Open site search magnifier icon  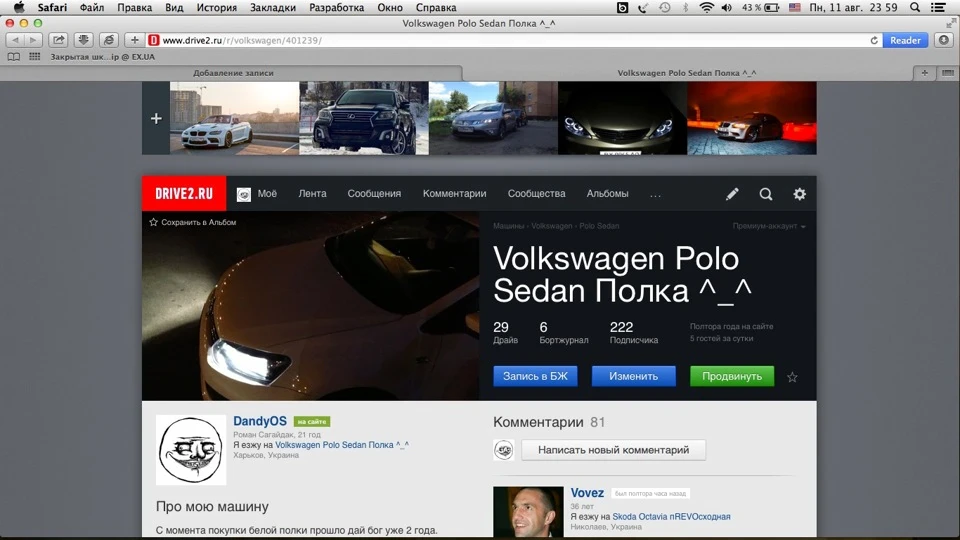coord(766,194)
